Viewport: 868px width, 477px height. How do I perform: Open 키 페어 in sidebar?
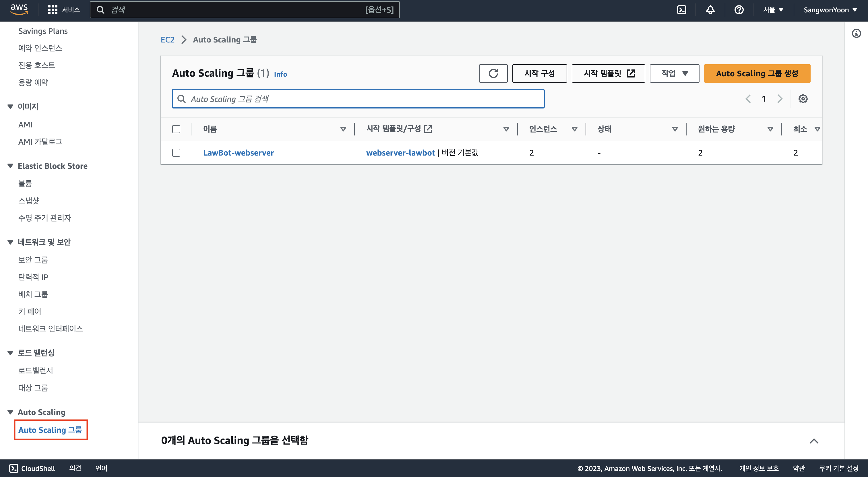pyautogui.click(x=29, y=311)
